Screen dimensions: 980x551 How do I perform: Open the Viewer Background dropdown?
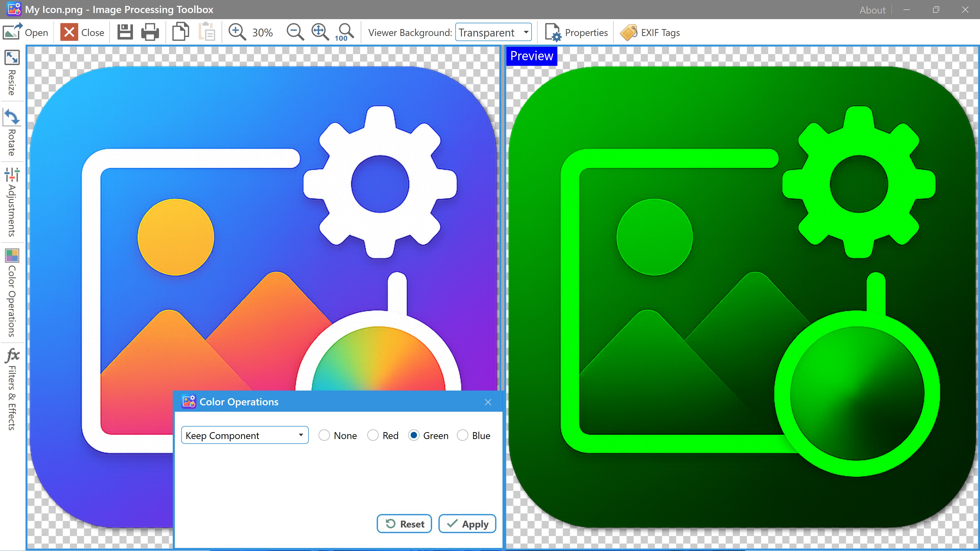coord(493,33)
